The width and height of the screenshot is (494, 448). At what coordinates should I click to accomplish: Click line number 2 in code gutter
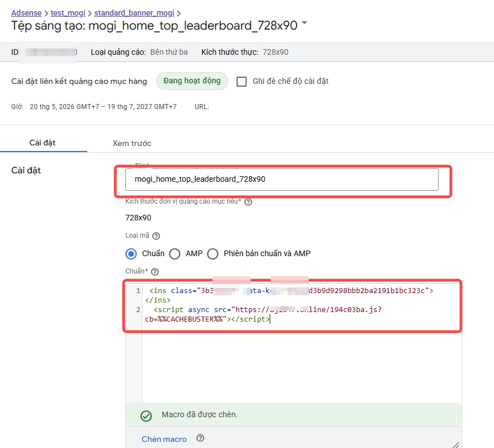(138, 310)
